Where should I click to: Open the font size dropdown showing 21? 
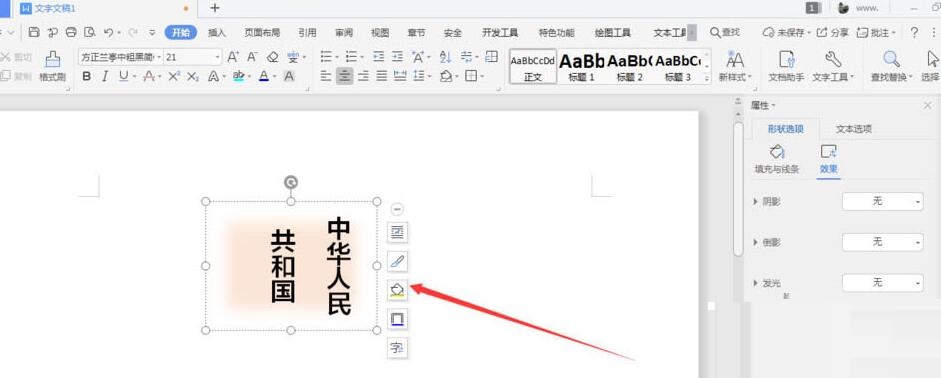217,57
